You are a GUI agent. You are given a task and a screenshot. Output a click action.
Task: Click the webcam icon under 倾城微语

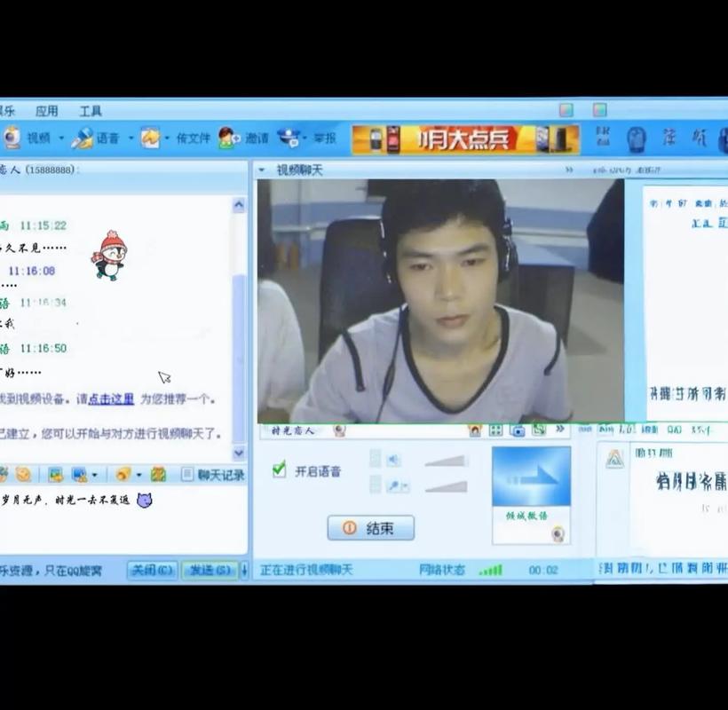point(558,533)
